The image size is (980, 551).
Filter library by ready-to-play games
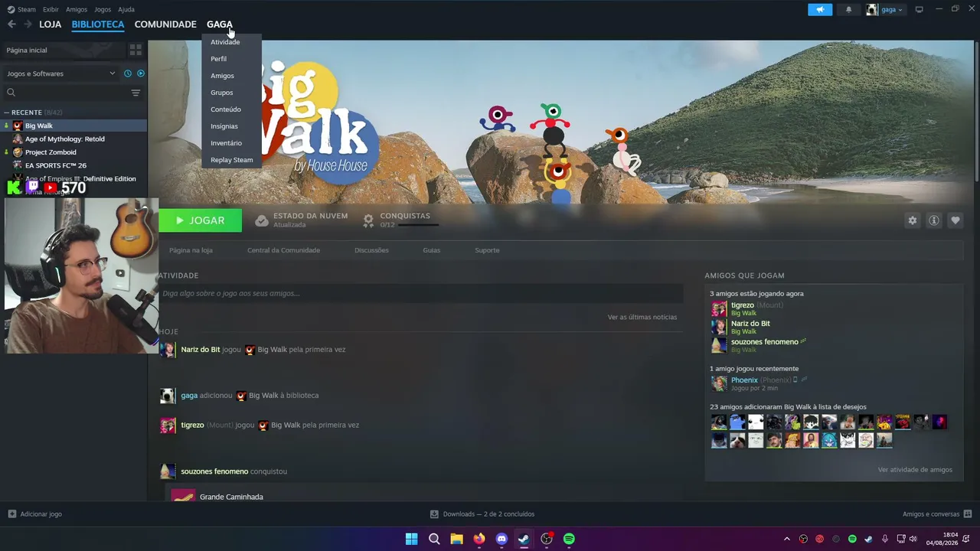click(x=140, y=73)
